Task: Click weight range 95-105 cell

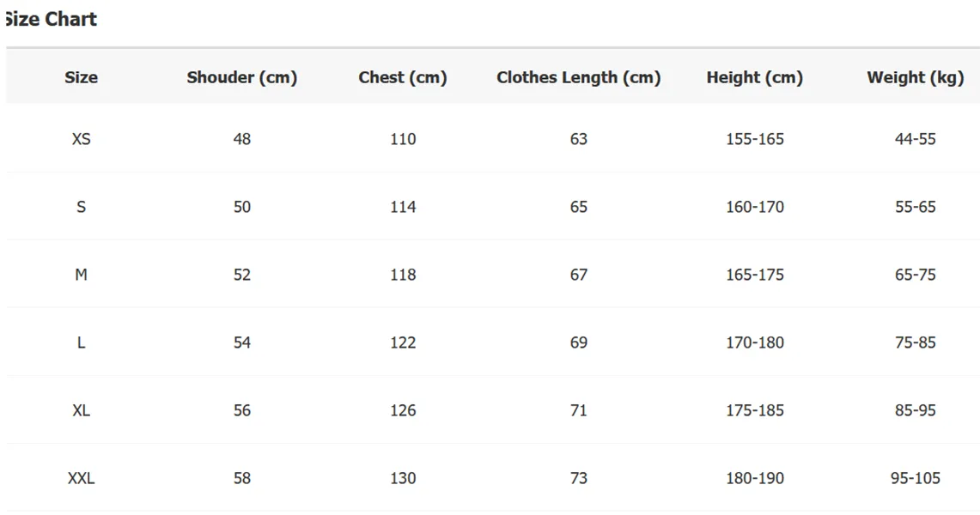Action: (x=915, y=478)
